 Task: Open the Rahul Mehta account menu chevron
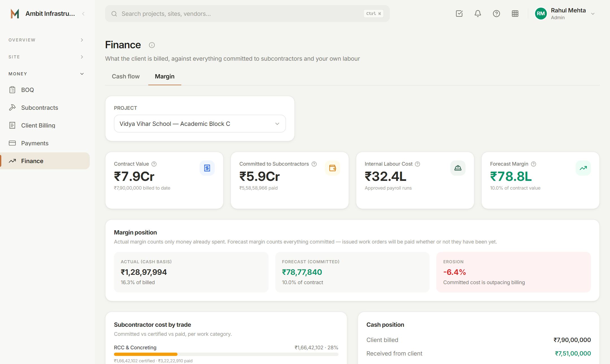pyautogui.click(x=593, y=14)
